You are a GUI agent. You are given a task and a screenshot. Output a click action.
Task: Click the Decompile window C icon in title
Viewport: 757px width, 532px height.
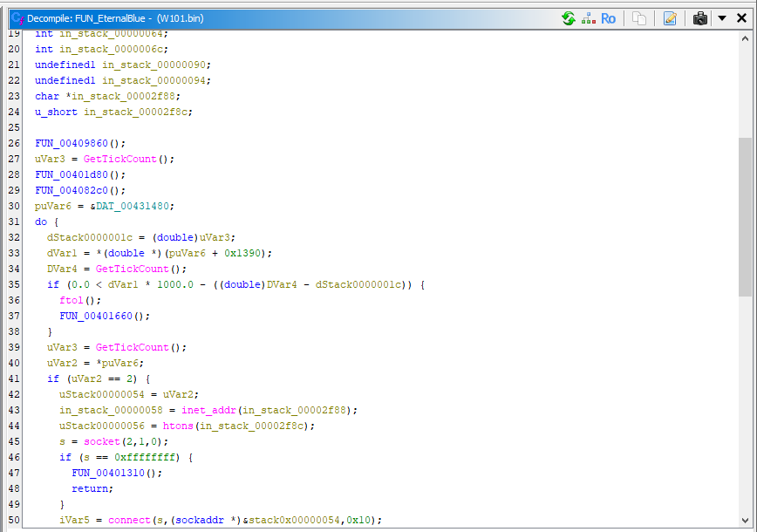pyautogui.click(x=16, y=18)
